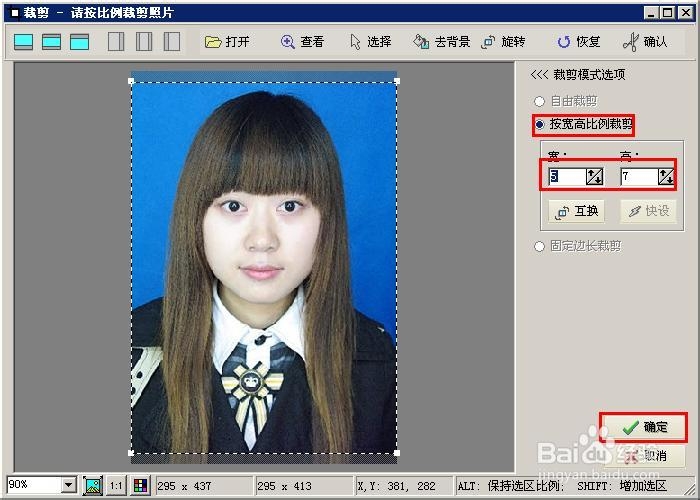Activate the 选择 (Select) pointer tool
The image size is (700, 500).
(x=371, y=42)
